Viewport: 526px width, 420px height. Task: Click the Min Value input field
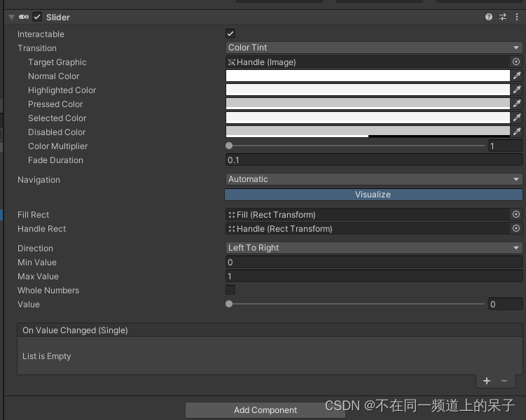coord(374,262)
